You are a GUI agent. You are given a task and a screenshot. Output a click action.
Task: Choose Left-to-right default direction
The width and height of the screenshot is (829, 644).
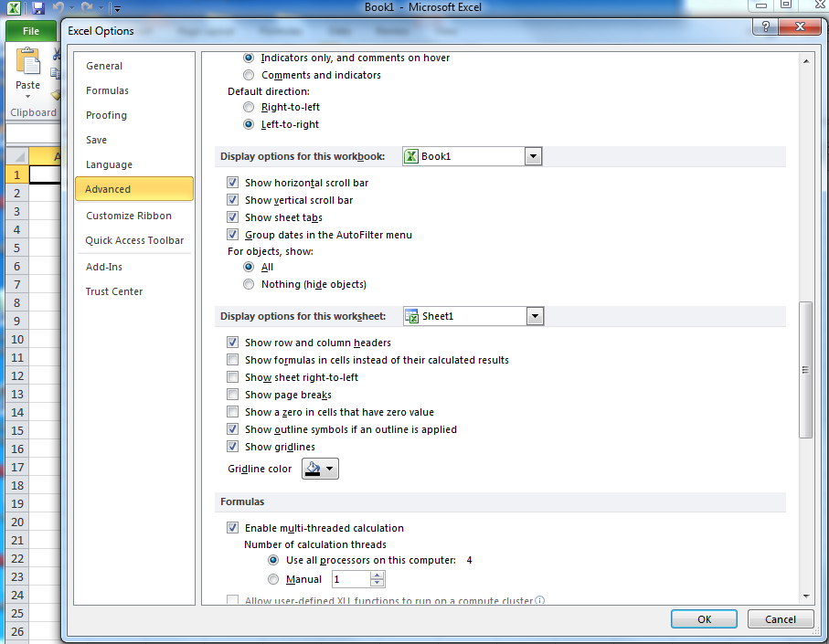coord(249,124)
